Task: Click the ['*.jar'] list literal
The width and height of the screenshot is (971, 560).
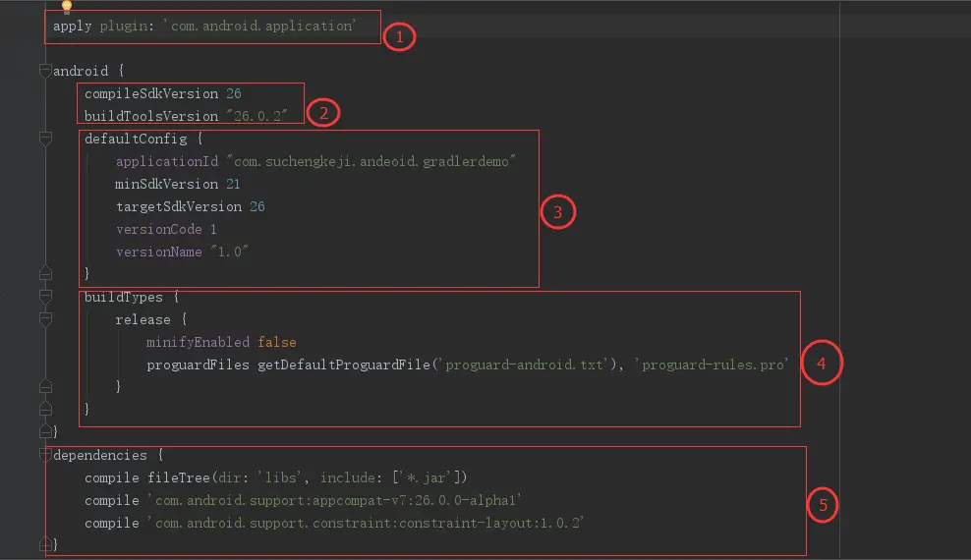Action: [427, 477]
